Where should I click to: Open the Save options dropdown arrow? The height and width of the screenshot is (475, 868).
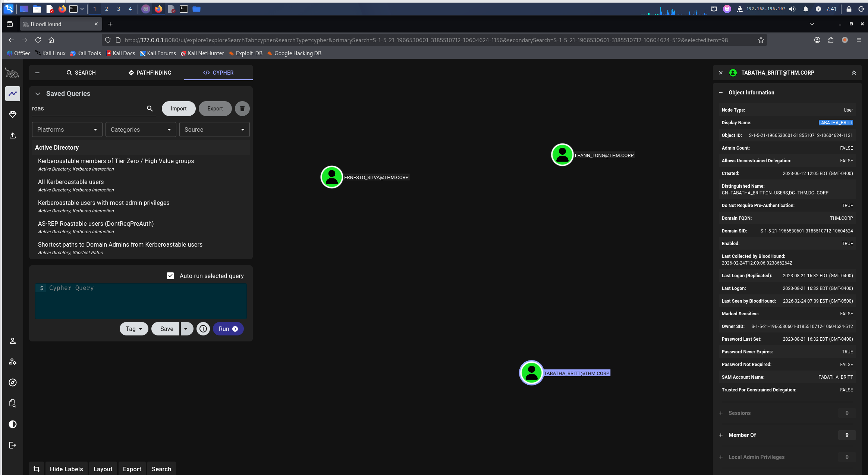186,329
